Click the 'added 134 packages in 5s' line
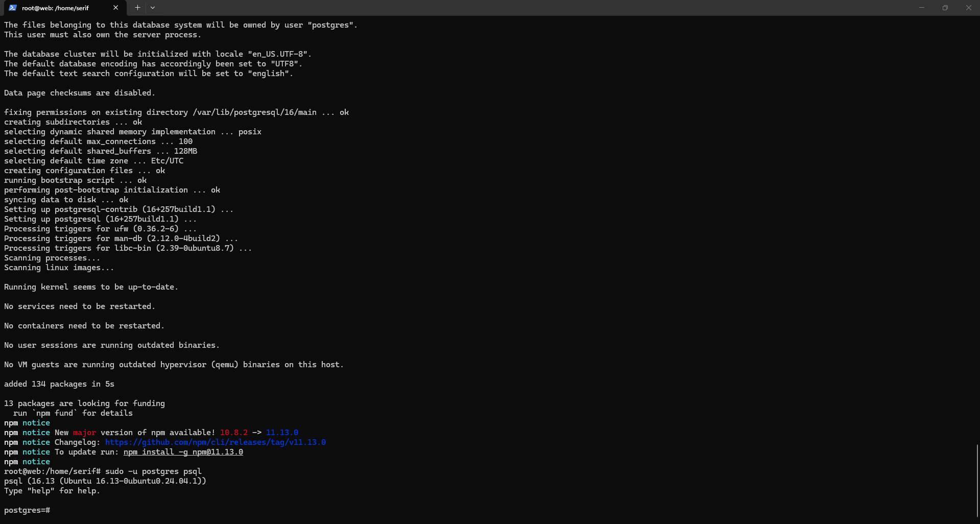This screenshot has width=980, height=524. pyautogui.click(x=59, y=384)
